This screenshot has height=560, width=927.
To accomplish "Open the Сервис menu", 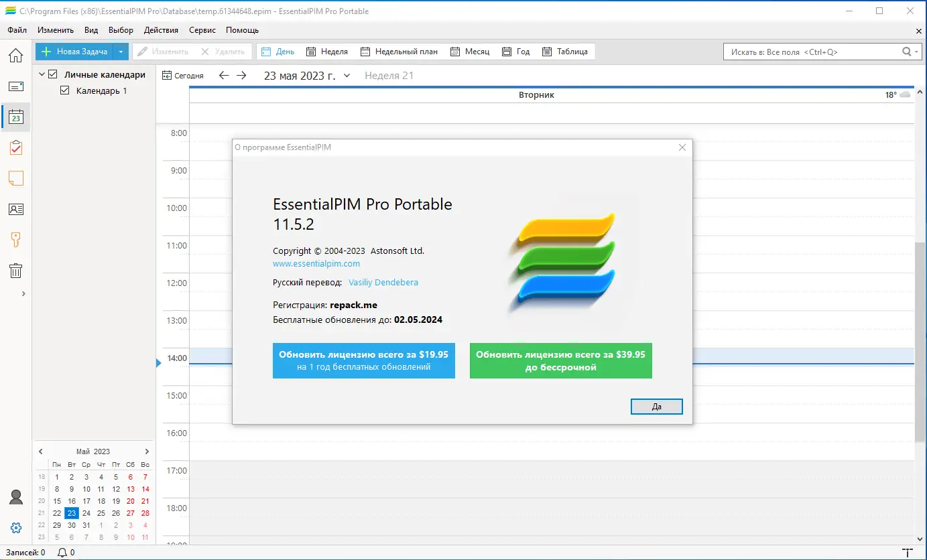I will click(202, 29).
